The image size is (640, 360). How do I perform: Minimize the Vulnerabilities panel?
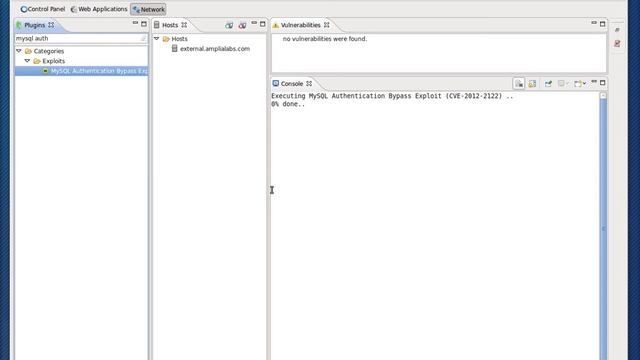coord(594,24)
